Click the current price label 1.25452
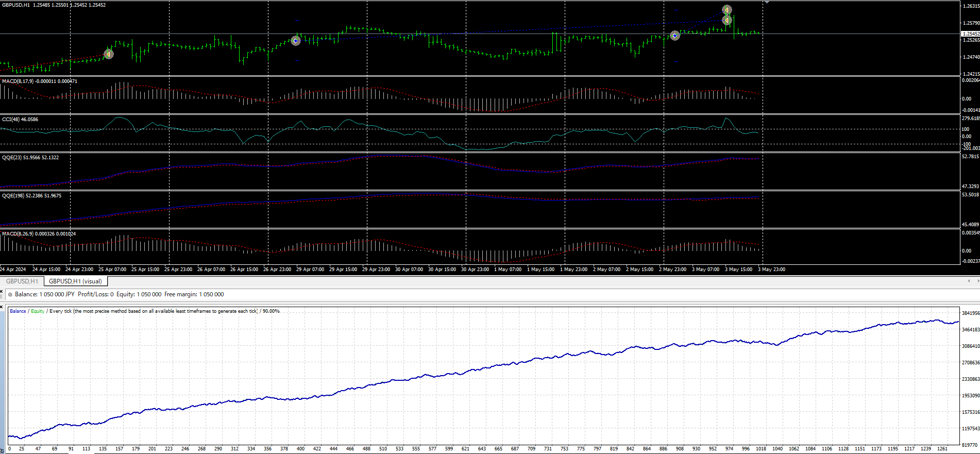980x454 pixels. [970, 33]
